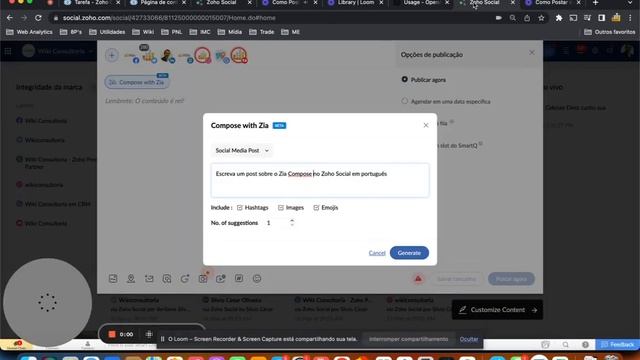Image resolution: width=640 pixels, height=360 pixels.
Task: Open the Chrome extensions puzzle icon
Action: click(559, 18)
